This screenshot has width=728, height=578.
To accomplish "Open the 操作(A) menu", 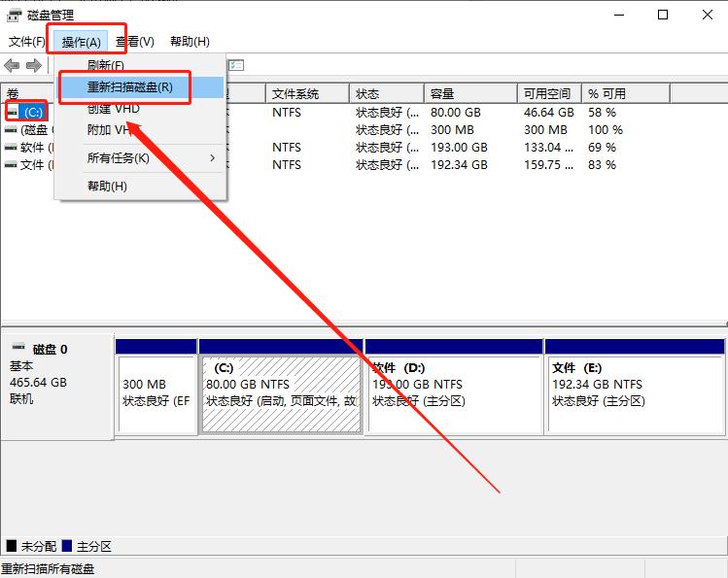I will (x=81, y=42).
